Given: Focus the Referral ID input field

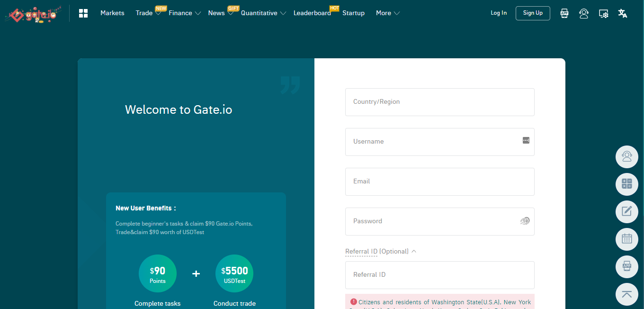Looking at the screenshot, I should [439, 275].
